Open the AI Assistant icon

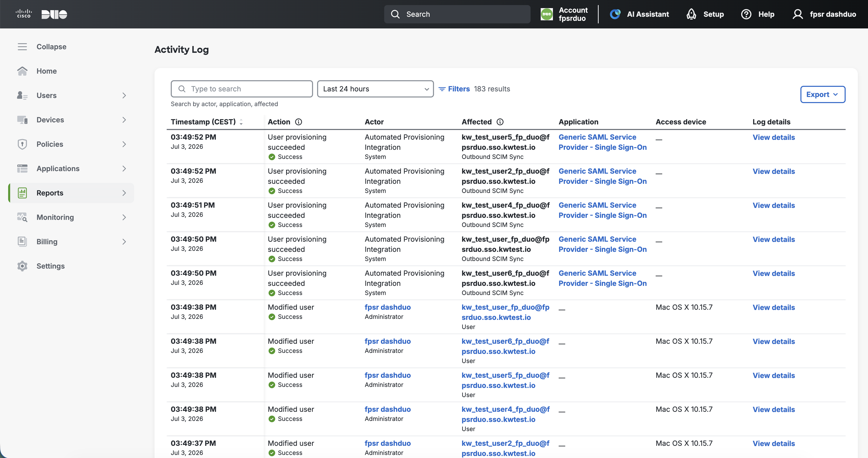pyautogui.click(x=615, y=14)
